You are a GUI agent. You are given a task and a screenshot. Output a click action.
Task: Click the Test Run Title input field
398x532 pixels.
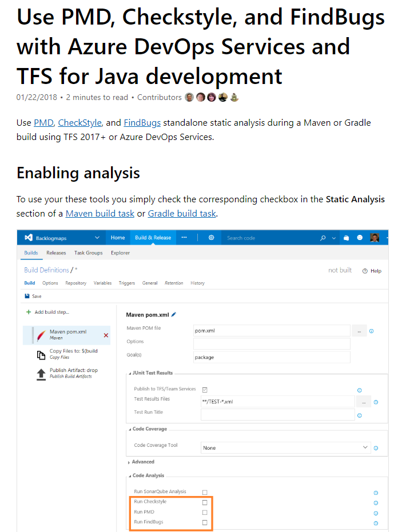(x=278, y=415)
